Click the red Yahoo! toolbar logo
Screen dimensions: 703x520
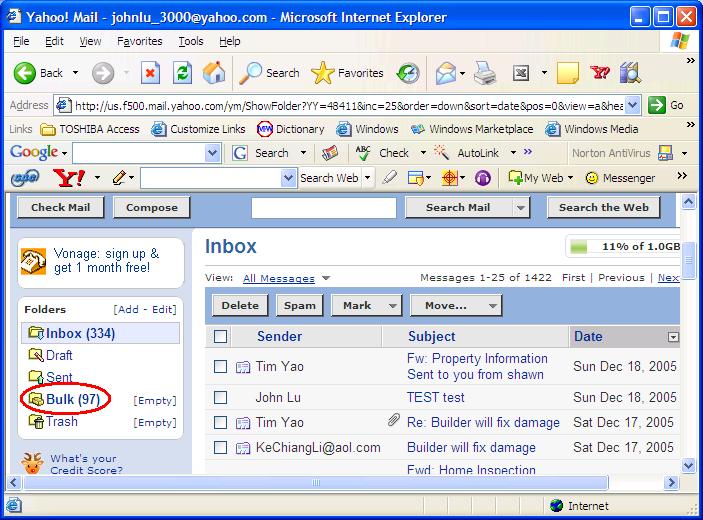coord(69,178)
